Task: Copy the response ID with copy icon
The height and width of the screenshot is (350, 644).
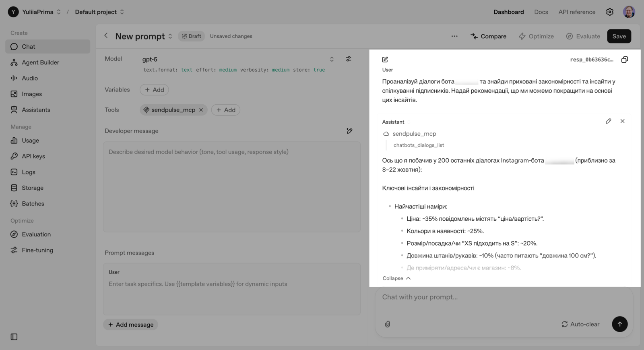Action: tap(624, 60)
